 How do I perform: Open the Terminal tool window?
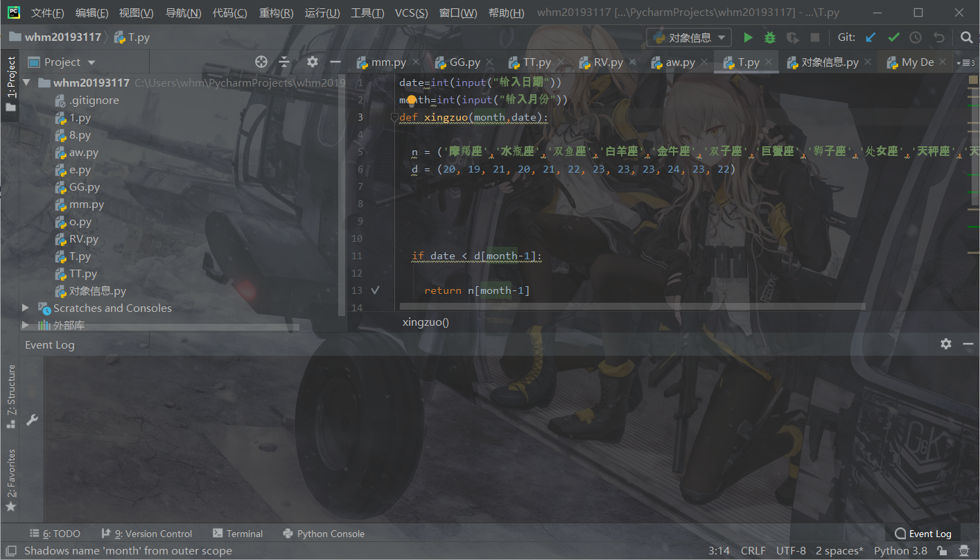click(x=238, y=534)
